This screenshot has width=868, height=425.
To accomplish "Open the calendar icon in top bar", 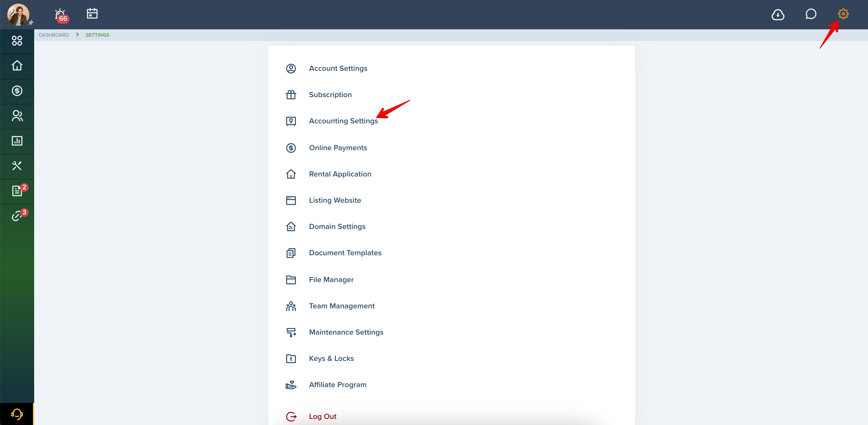I will pos(92,13).
